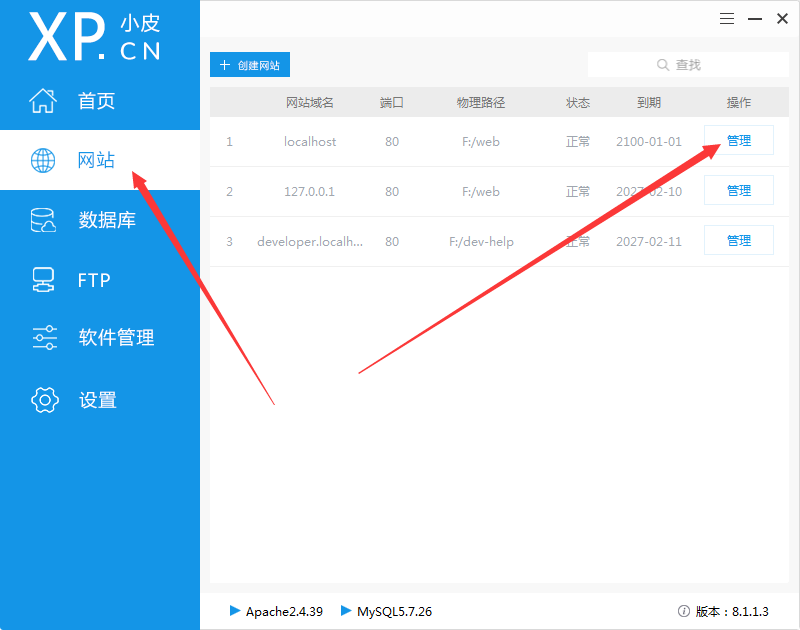Click the FTP server icon in sidebar
This screenshot has width=800, height=630.
[44, 280]
